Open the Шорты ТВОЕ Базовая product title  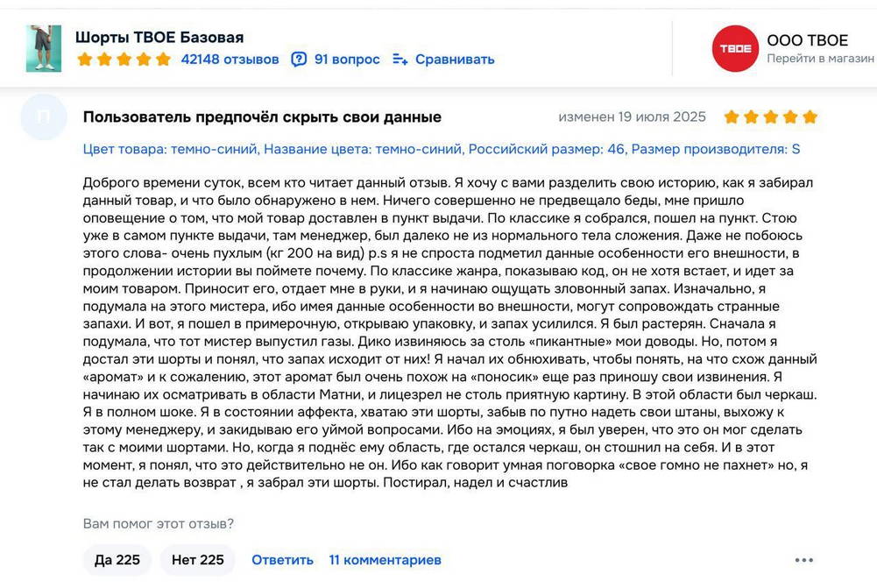[x=159, y=38]
